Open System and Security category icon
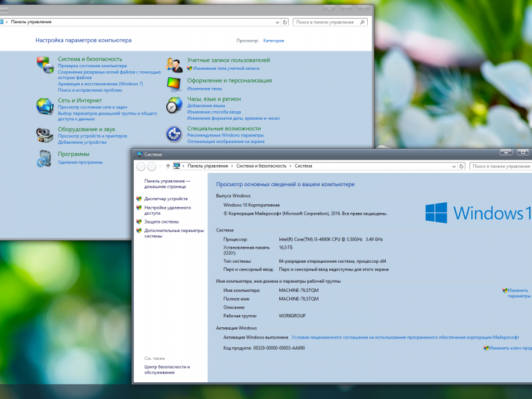The width and height of the screenshot is (532, 399). click(45, 65)
